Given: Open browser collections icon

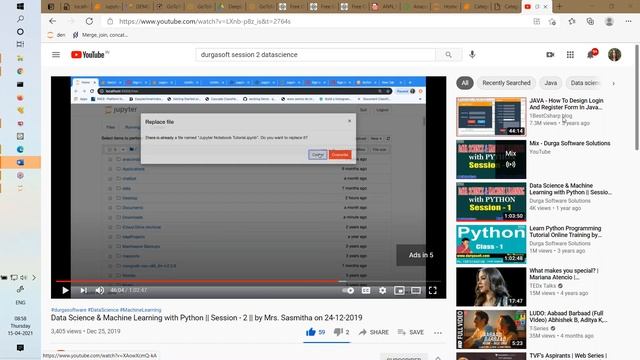Looking at the screenshot, I should click(x=590, y=21).
